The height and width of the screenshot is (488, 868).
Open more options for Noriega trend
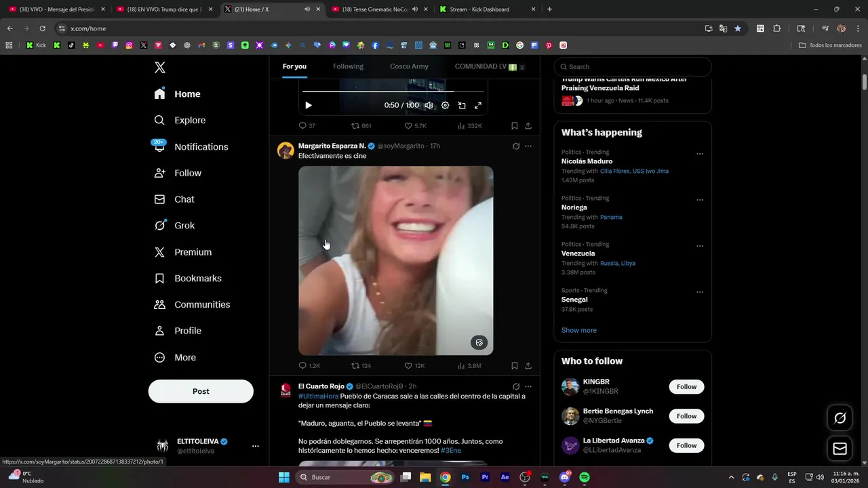(x=700, y=200)
